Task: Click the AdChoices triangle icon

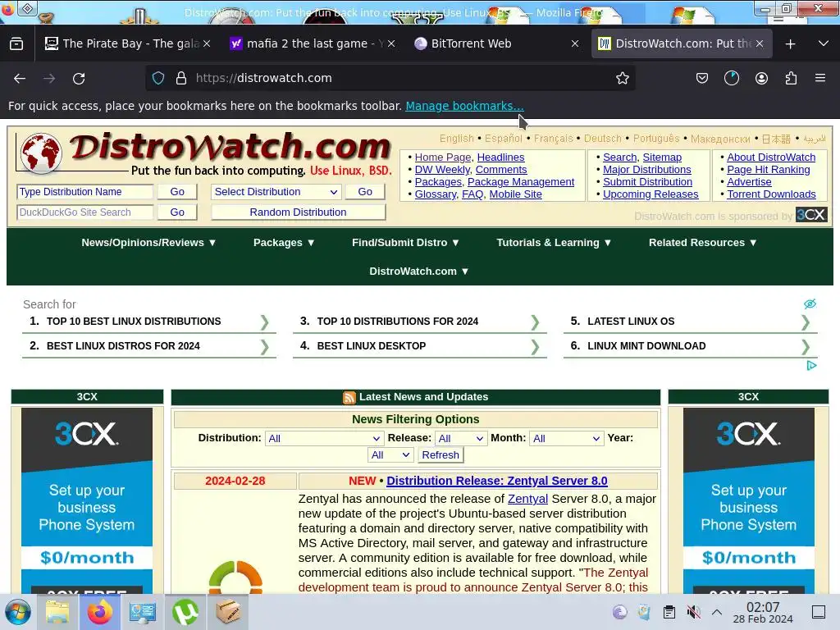Action: 811,365
